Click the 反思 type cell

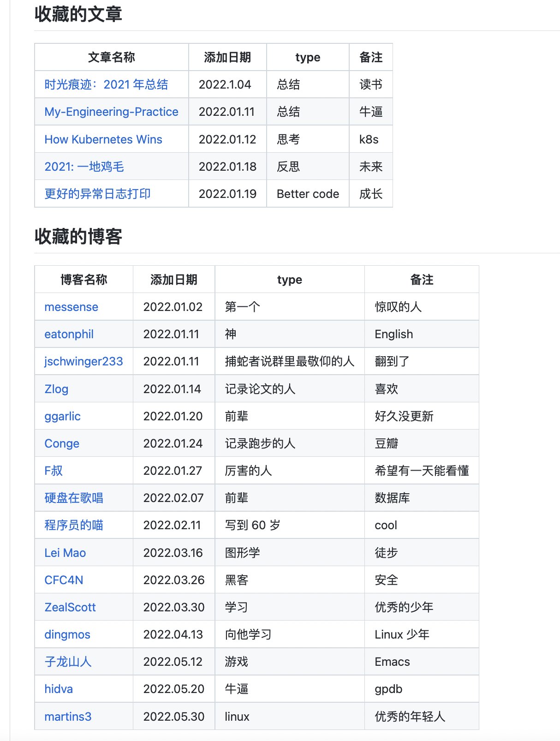click(308, 167)
